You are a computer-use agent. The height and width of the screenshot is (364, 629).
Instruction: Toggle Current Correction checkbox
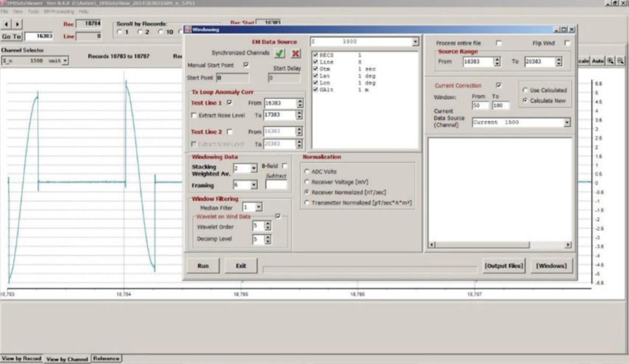point(499,85)
